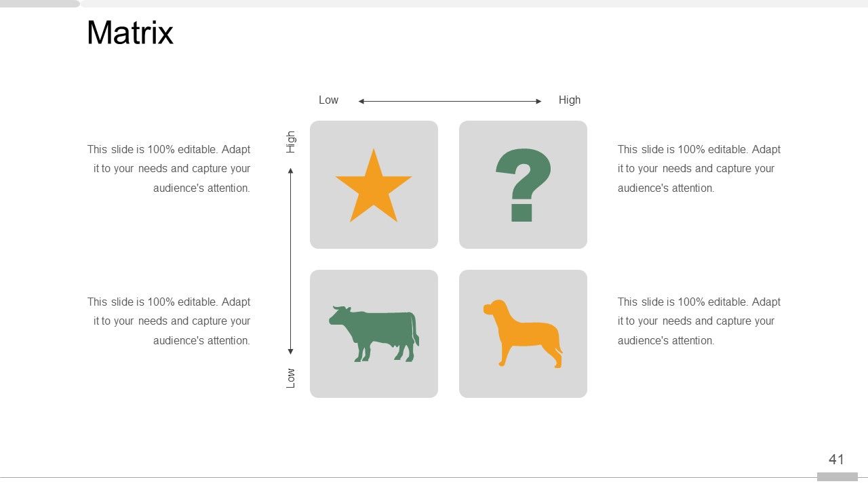Select the green cow icon
The width and height of the screenshot is (868, 488).
tap(374, 333)
